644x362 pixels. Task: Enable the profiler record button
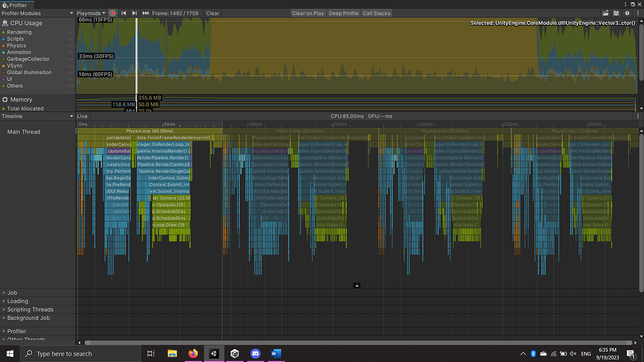(x=113, y=13)
